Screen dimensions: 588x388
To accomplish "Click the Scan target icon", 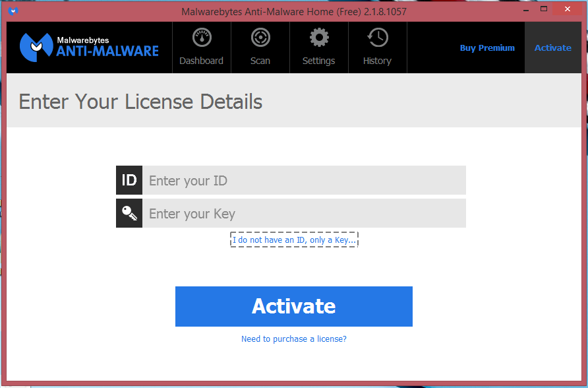I will [x=260, y=38].
